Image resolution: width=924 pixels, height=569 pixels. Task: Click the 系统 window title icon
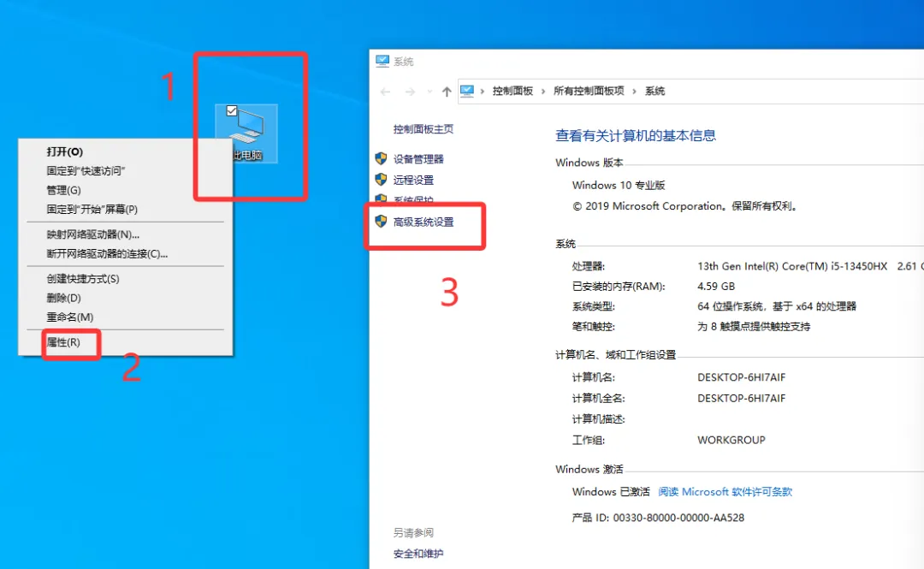[382, 61]
